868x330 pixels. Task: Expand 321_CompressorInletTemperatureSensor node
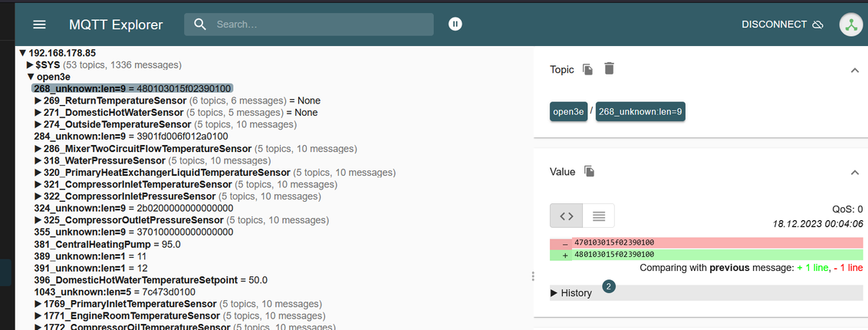[38, 184]
